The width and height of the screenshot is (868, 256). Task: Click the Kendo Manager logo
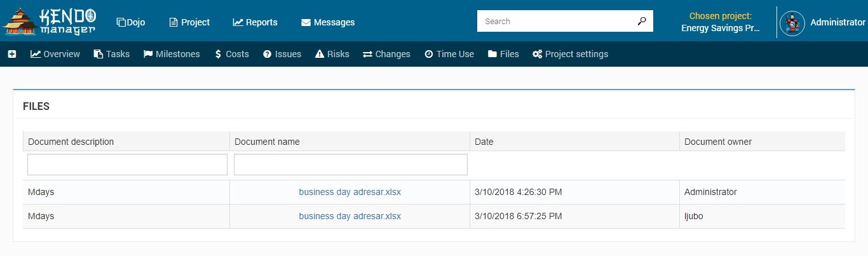[50, 21]
